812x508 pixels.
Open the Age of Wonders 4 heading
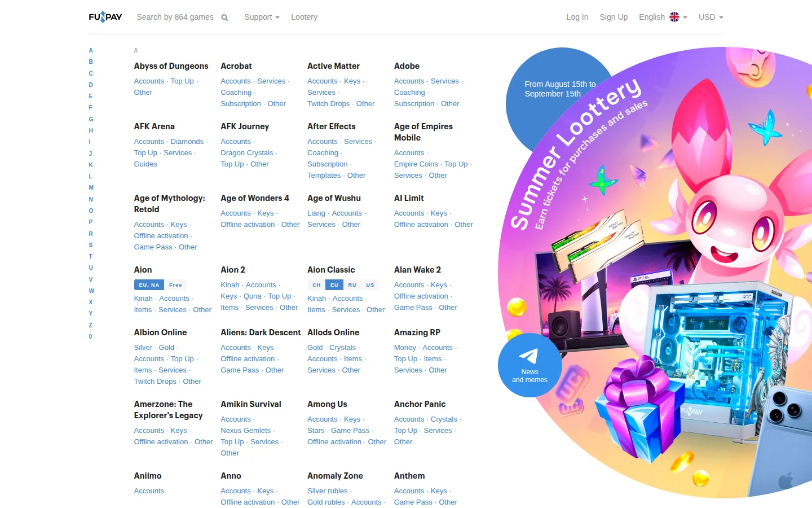pyautogui.click(x=255, y=198)
